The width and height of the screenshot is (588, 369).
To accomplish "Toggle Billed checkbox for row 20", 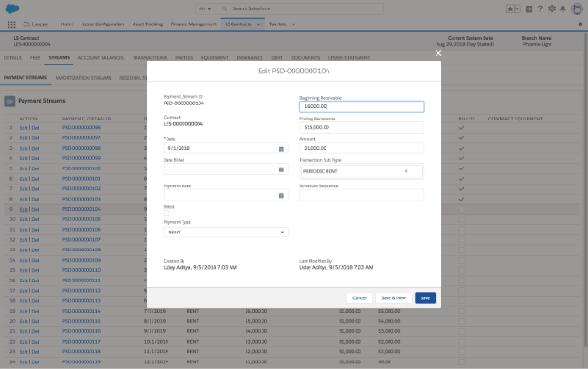I will click(x=462, y=321).
